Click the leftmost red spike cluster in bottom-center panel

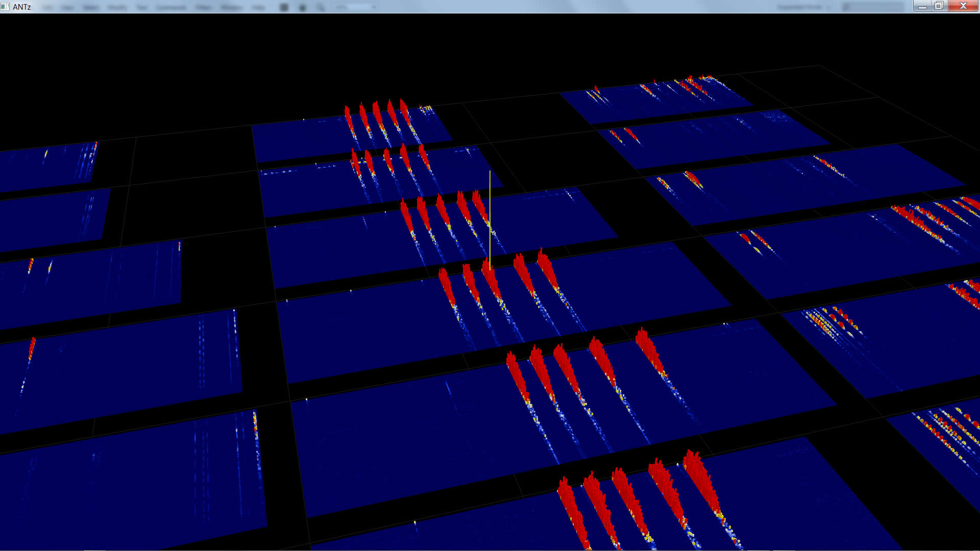tap(571, 505)
